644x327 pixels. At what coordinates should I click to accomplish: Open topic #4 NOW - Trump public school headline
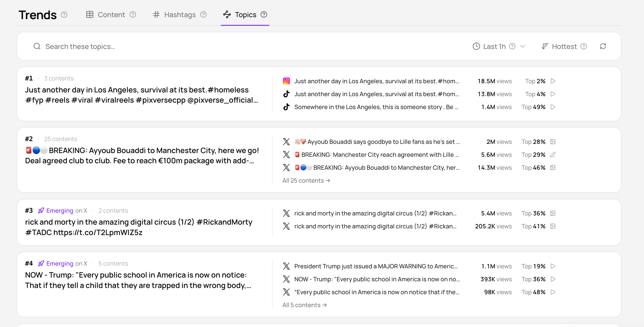138,280
